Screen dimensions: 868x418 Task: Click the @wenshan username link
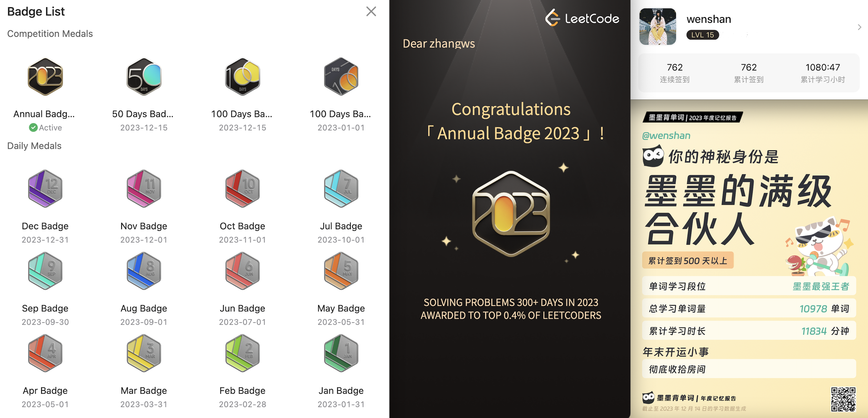click(666, 136)
